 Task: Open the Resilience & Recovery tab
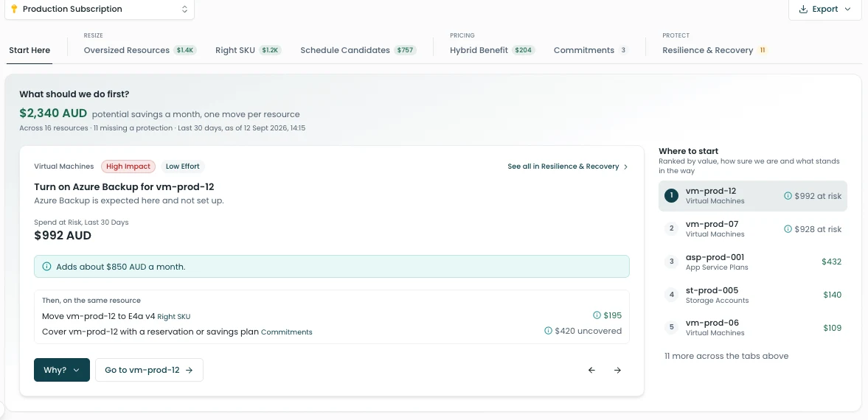point(715,50)
